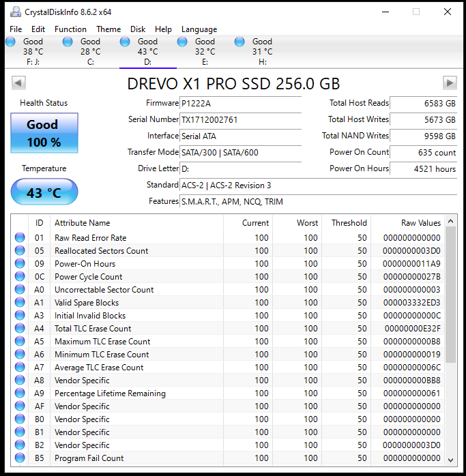The image size is (466, 476).
Task: Open the Disk menu
Action: coord(138,29)
